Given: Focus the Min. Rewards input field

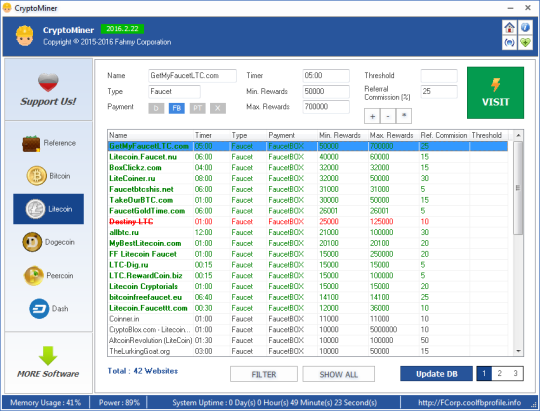Looking at the screenshot, I should click(x=326, y=91).
